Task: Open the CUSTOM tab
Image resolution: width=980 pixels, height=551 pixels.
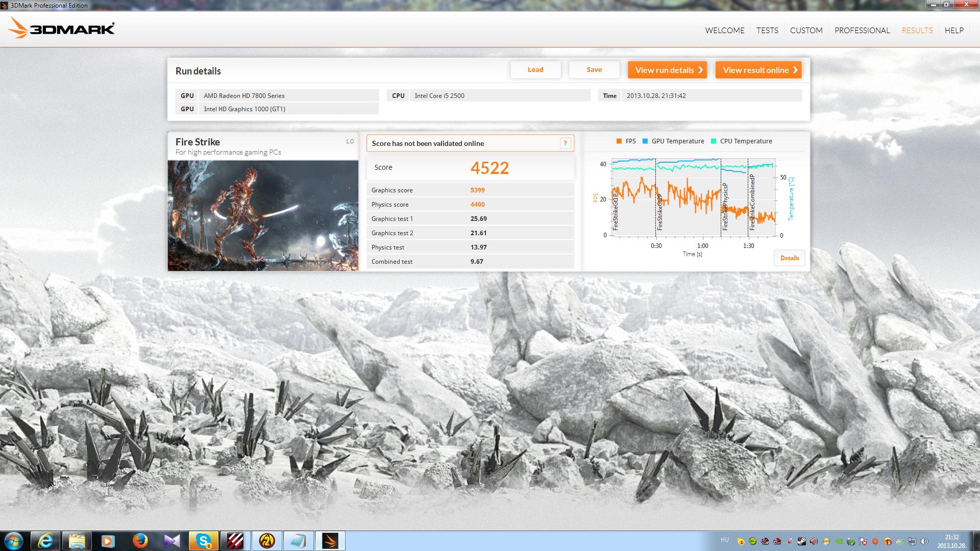Action: [806, 30]
